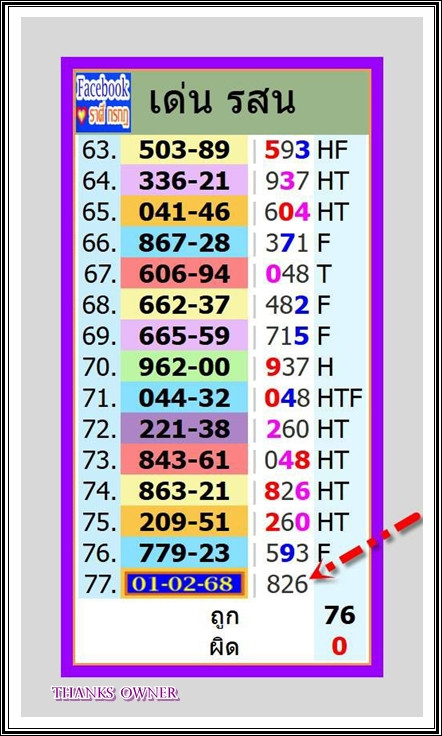Click the red cell 606-94

coord(184,274)
